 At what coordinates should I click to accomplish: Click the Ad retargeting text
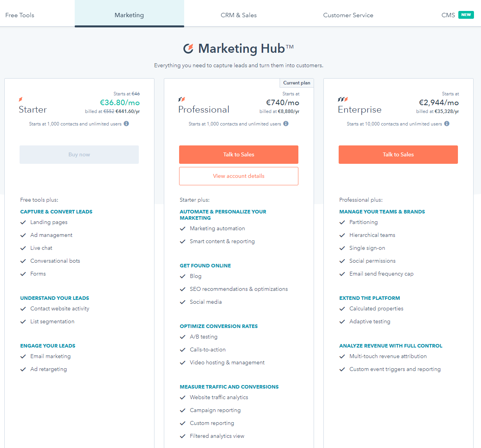(x=48, y=369)
